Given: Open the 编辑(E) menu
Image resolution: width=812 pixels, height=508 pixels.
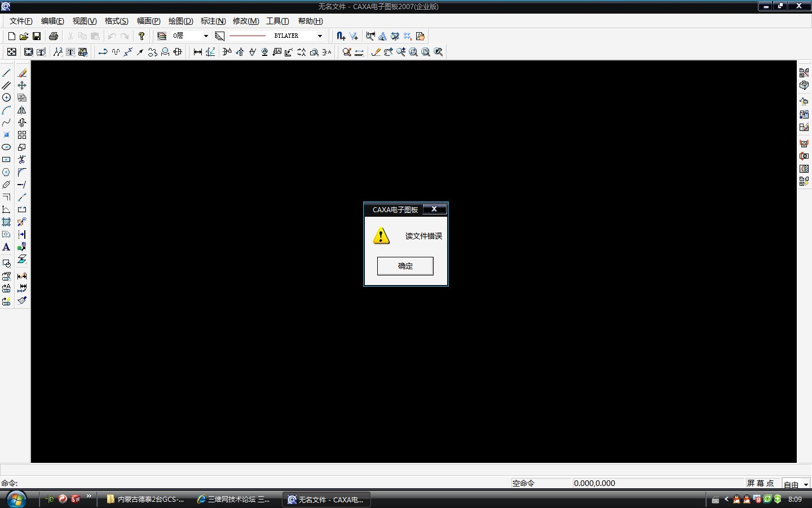Looking at the screenshot, I should (52, 21).
